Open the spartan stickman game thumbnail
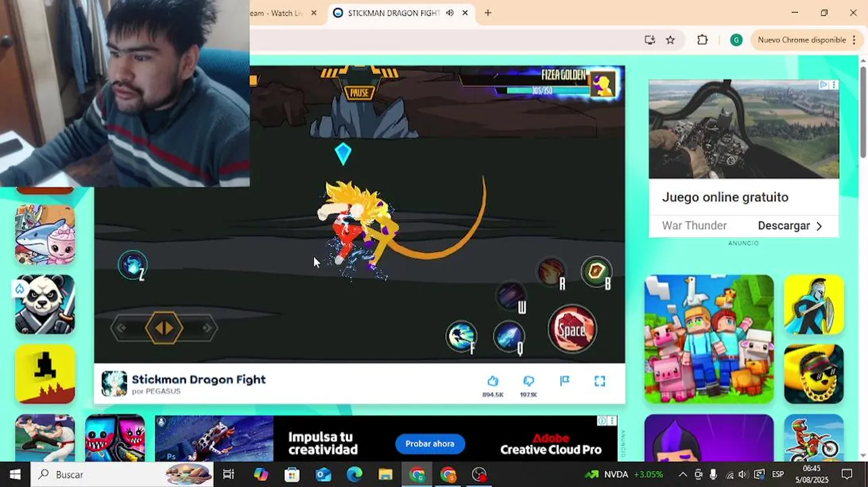 tap(814, 304)
